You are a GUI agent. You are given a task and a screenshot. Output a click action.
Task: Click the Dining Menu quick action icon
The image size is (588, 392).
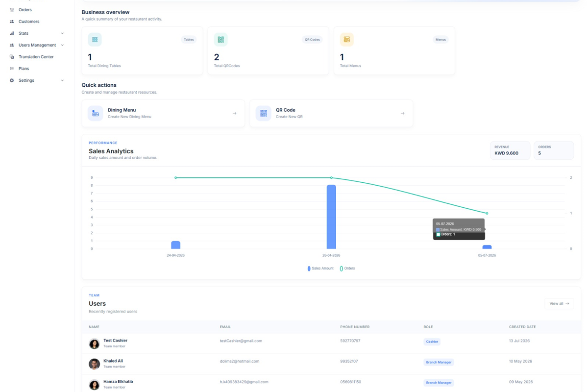coord(96,113)
